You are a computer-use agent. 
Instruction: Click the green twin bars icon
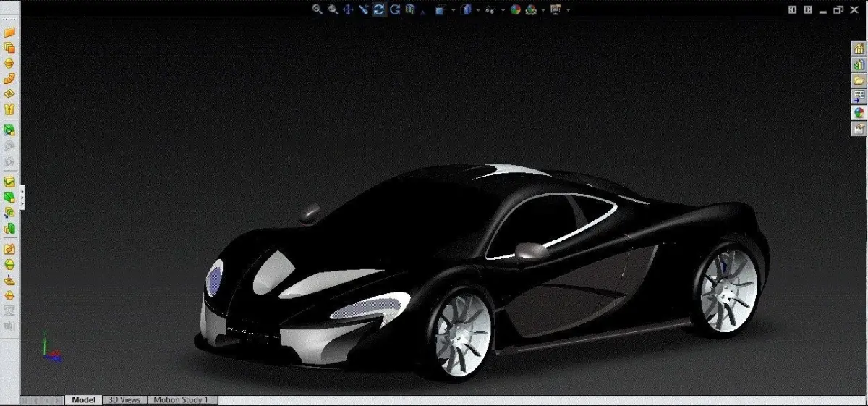[x=9, y=228]
